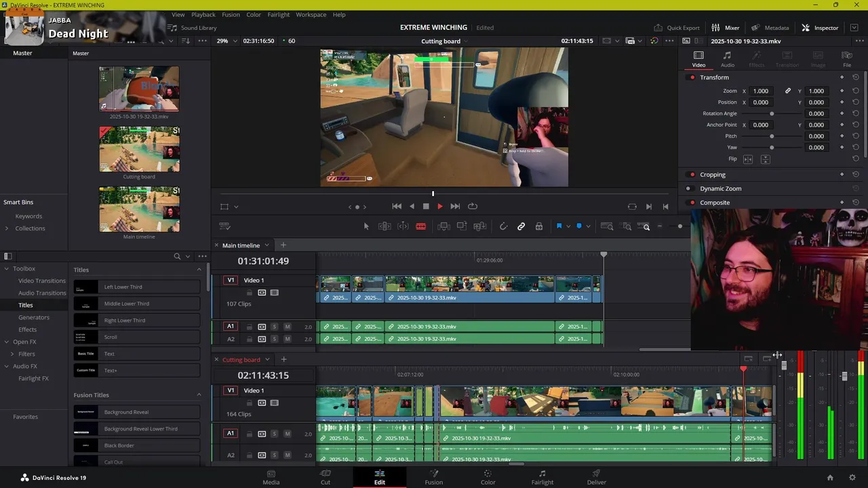
Task: Toggle the Loop playback icon
Action: point(473,206)
